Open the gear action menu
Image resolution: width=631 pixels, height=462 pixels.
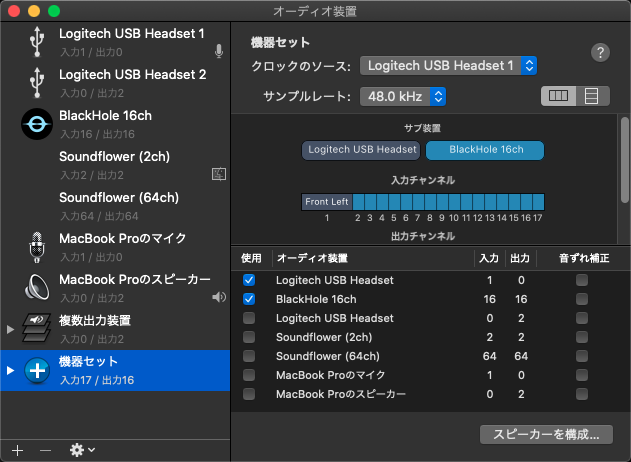point(82,450)
